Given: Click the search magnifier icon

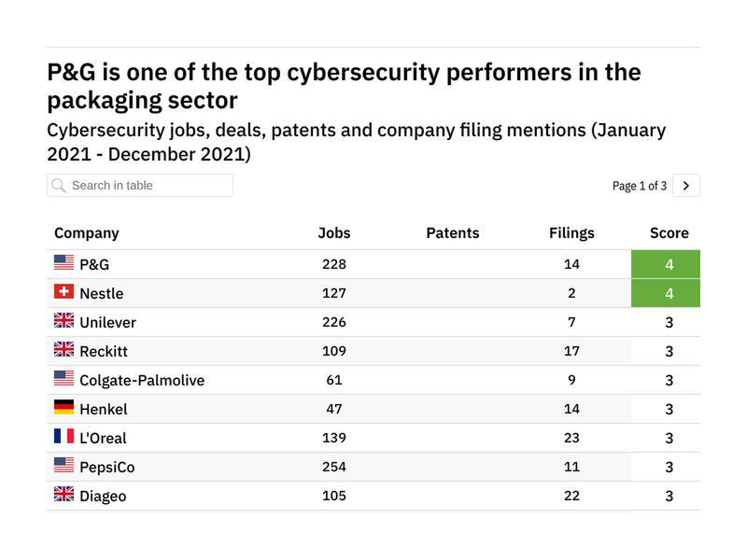Looking at the screenshot, I should [x=59, y=186].
